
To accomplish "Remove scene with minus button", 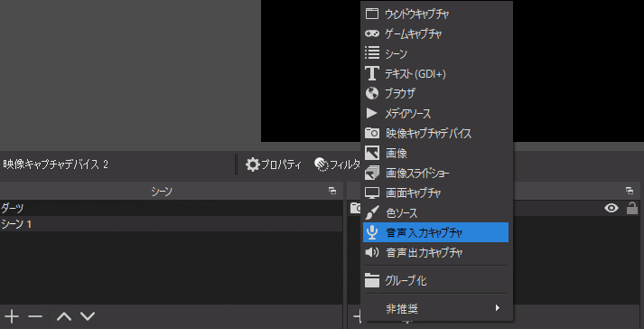I will point(35,316).
